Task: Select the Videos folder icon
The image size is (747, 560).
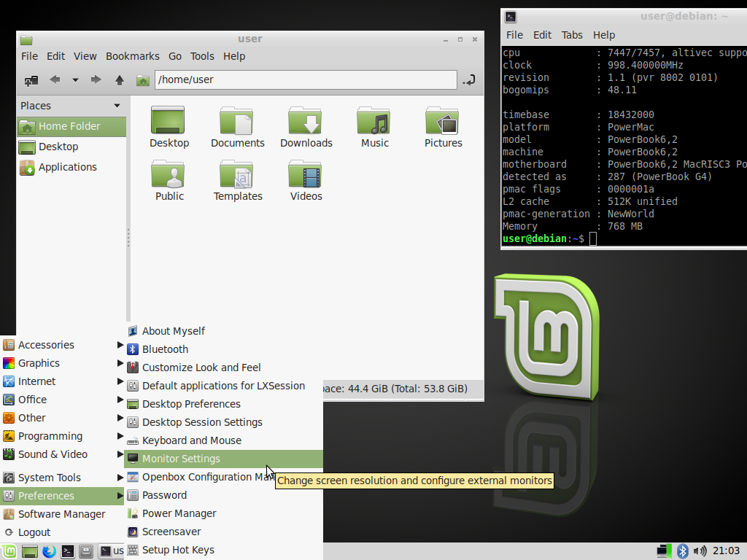Action: coord(306,181)
